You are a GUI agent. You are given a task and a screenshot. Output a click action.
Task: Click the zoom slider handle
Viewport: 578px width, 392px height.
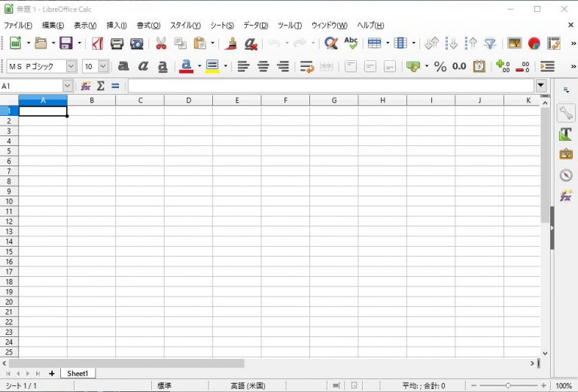(508, 385)
